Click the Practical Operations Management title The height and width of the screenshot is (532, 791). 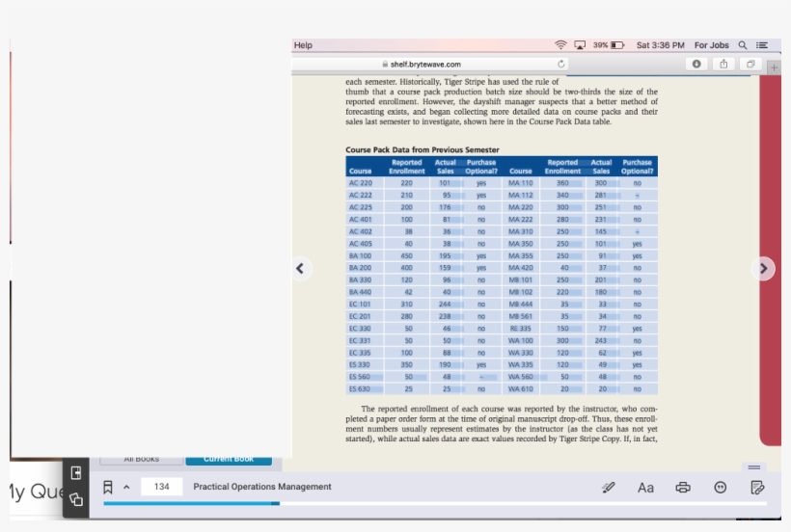pyautogui.click(x=262, y=487)
